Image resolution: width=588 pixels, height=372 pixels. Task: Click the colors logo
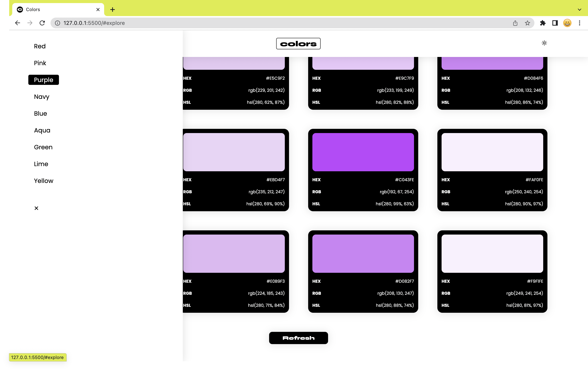[298, 44]
